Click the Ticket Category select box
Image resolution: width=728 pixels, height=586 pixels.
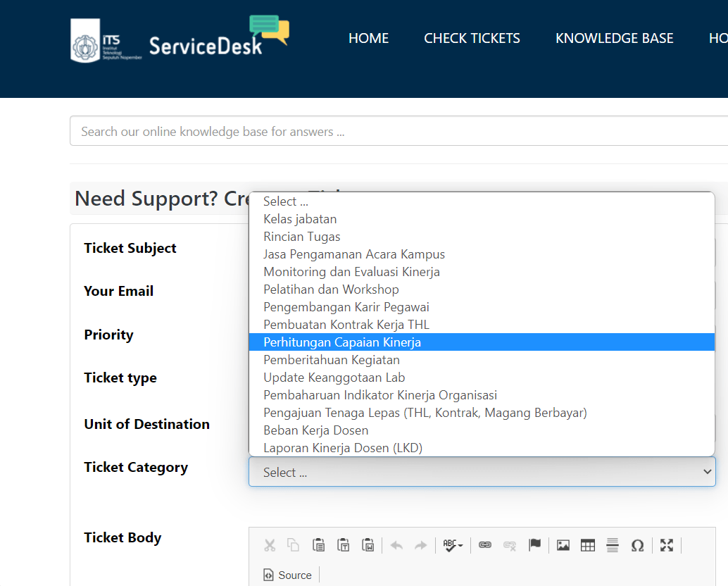coord(482,472)
